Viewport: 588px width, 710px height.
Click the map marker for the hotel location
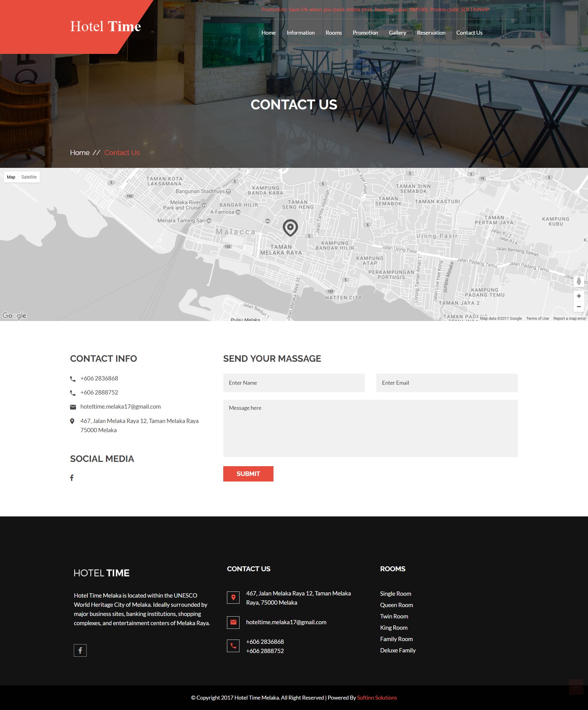pyautogui.click(x=290, y=228)
